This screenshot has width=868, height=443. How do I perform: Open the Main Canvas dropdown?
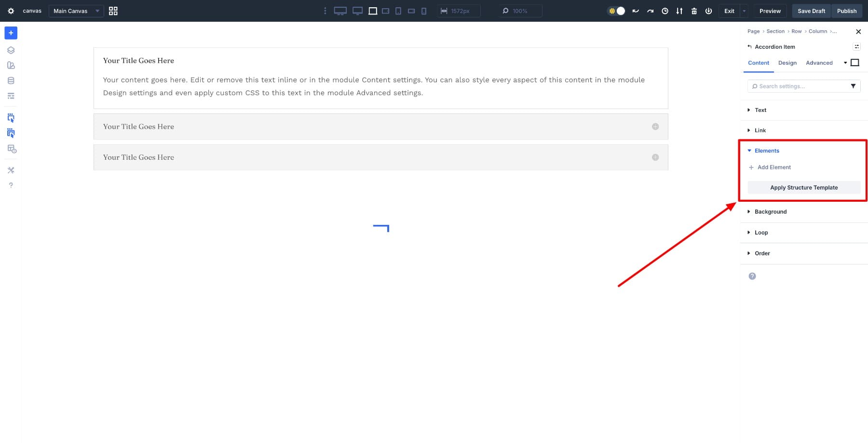[76, 11]
